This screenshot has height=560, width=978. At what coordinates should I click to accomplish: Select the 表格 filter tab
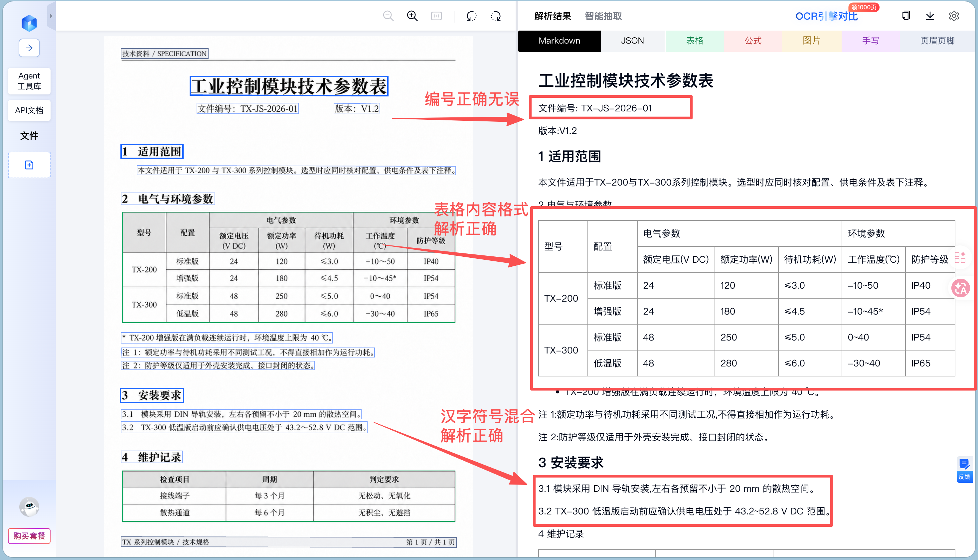point(695,41)
